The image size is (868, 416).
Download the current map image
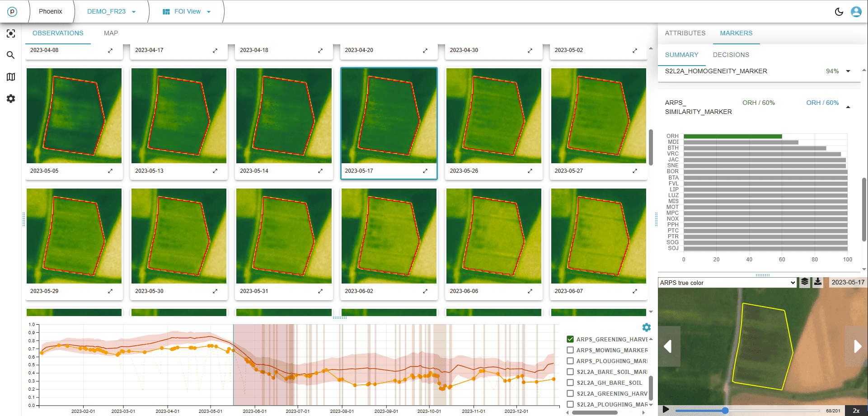pos(818,282)
